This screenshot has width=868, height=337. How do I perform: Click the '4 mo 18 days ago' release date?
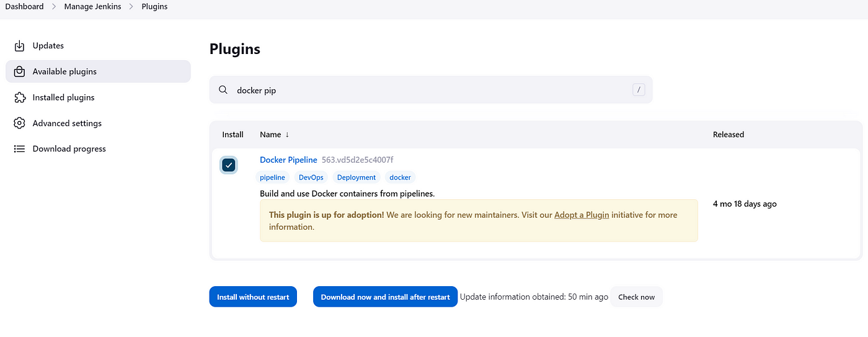tap(745, 204)
